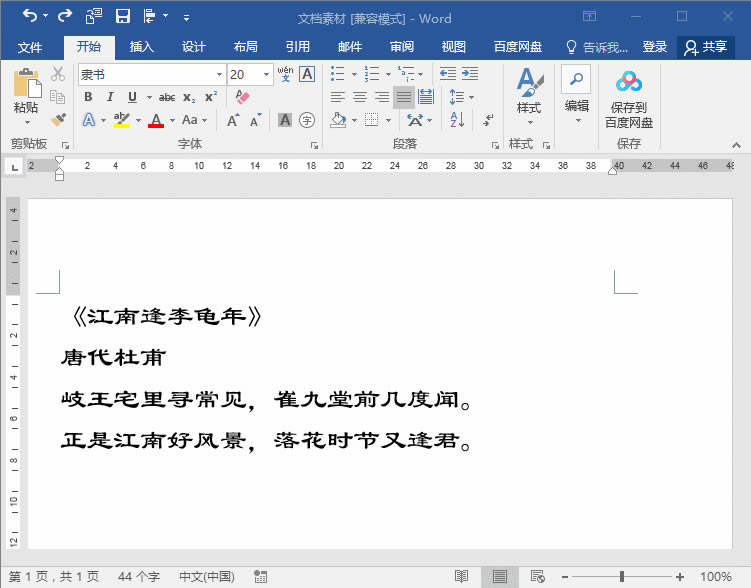Switch to the 设计 tab
Image resolution: width=751 pixels, height=588 pixels.
tap(193, 46)
